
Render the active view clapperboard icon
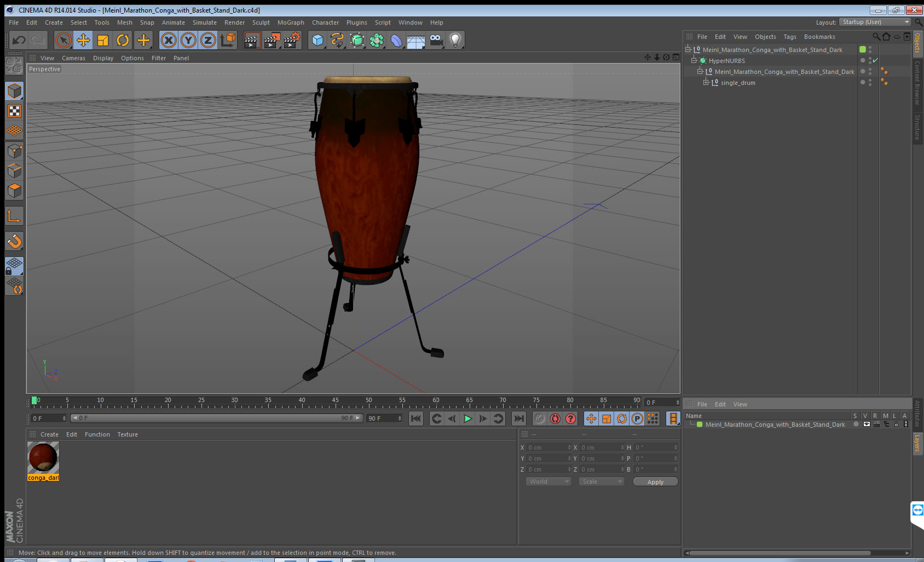[x=252, y=40]
